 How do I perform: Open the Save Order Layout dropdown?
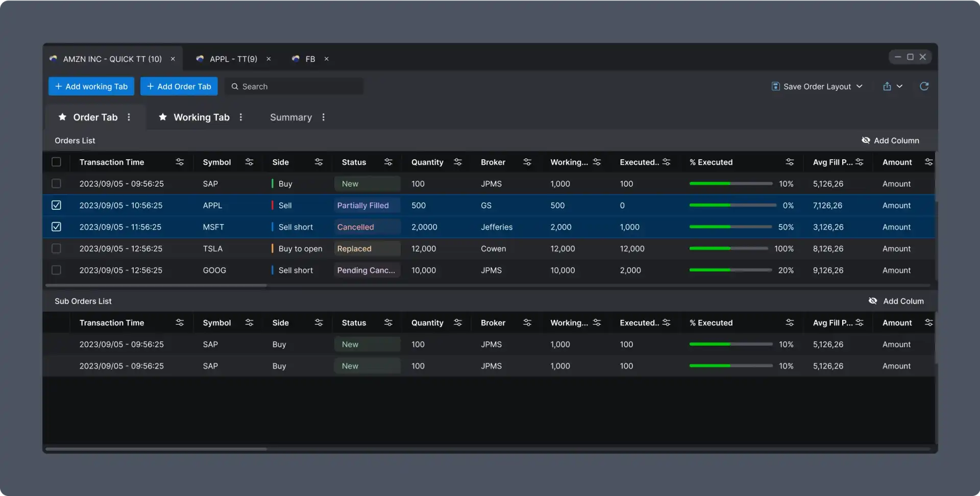[x=817, y=86]
